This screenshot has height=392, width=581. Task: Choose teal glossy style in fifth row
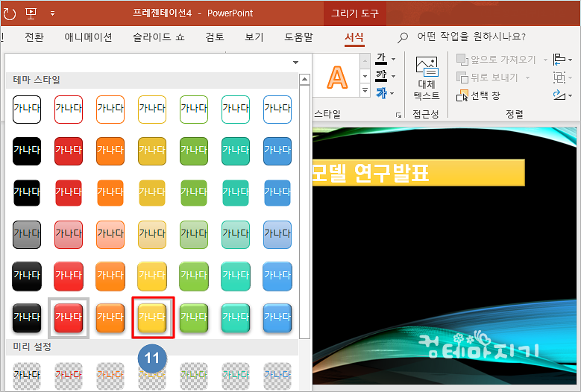tap(236, 276)
